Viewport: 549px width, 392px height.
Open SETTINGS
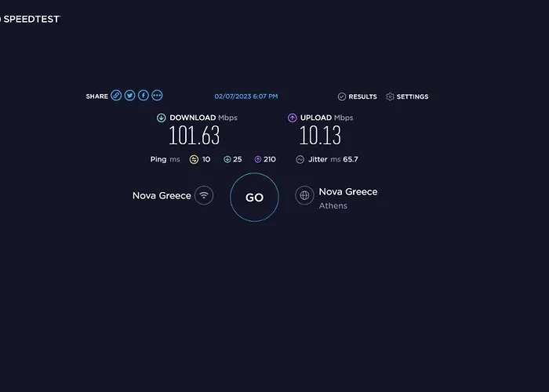pos(407,96)
